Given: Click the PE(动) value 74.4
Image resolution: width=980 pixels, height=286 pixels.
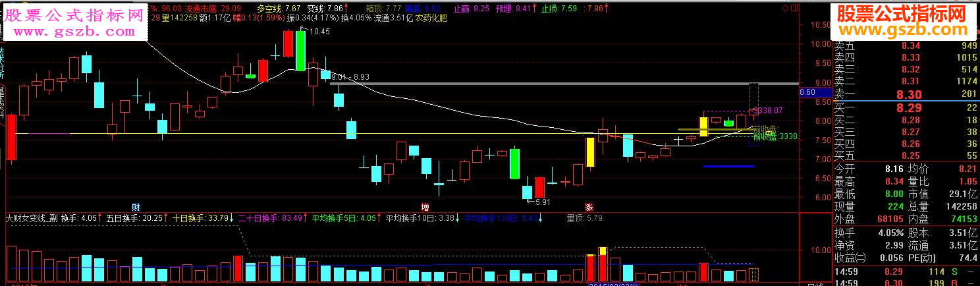Looking at the screenshot, I should [x=968, y=258].
